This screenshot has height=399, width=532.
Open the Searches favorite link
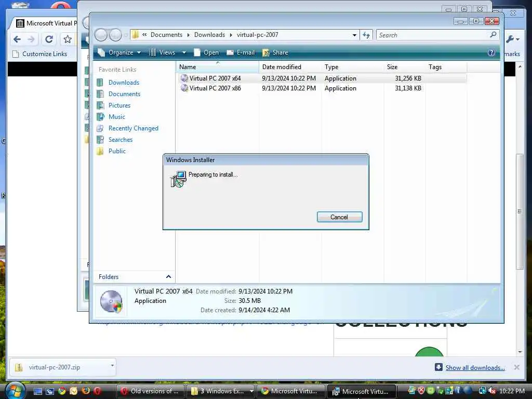121,140
